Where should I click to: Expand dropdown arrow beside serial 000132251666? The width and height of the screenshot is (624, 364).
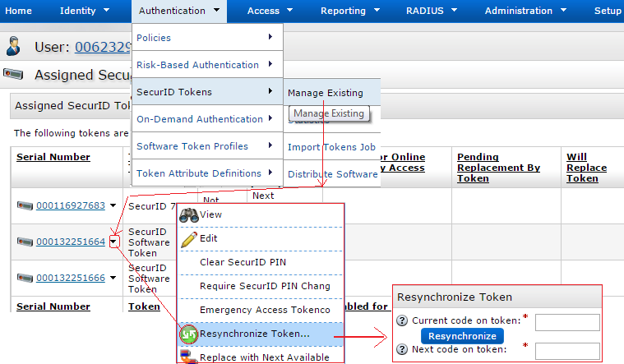113,279
